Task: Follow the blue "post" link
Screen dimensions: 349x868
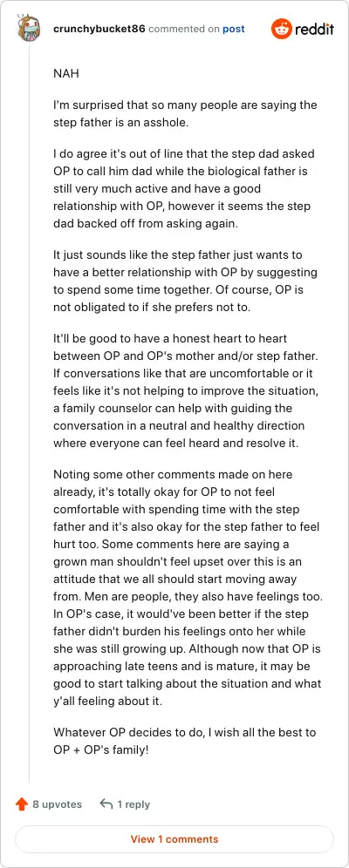Action: pos(233,30)
